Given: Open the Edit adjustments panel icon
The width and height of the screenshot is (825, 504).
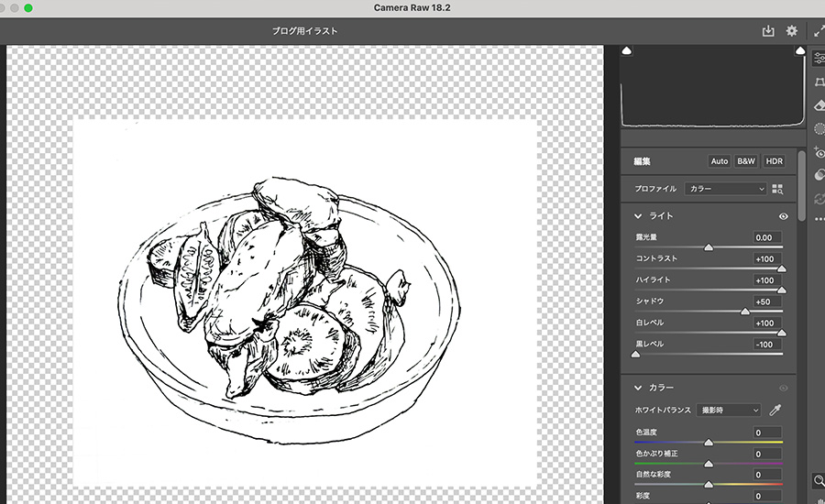Looking at the screenshot, I should pyautogui.click(x=819, y=58).
